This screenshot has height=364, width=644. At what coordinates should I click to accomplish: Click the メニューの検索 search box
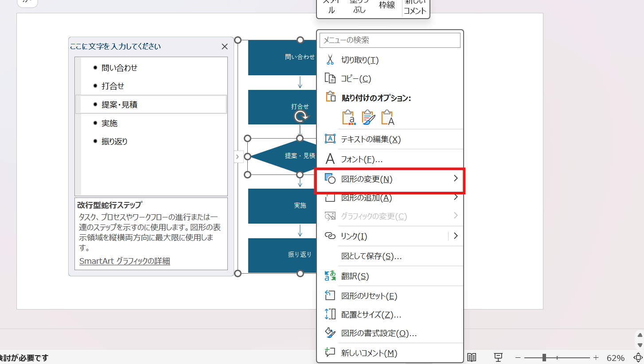pyautogui.click(x=390, y=40)
